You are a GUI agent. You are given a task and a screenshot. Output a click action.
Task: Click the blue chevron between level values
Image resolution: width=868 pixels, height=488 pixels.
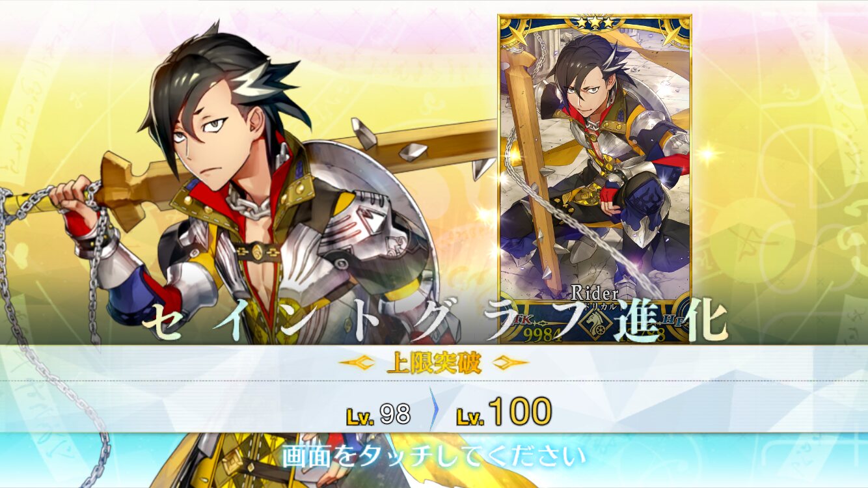433,409
